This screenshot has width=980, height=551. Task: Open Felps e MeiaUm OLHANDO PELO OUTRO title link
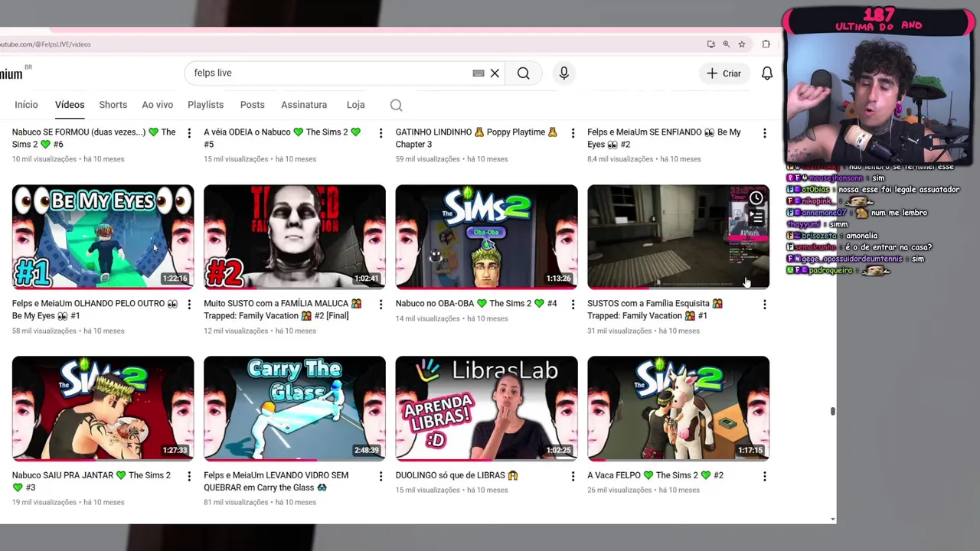click(x=95, y=309)
